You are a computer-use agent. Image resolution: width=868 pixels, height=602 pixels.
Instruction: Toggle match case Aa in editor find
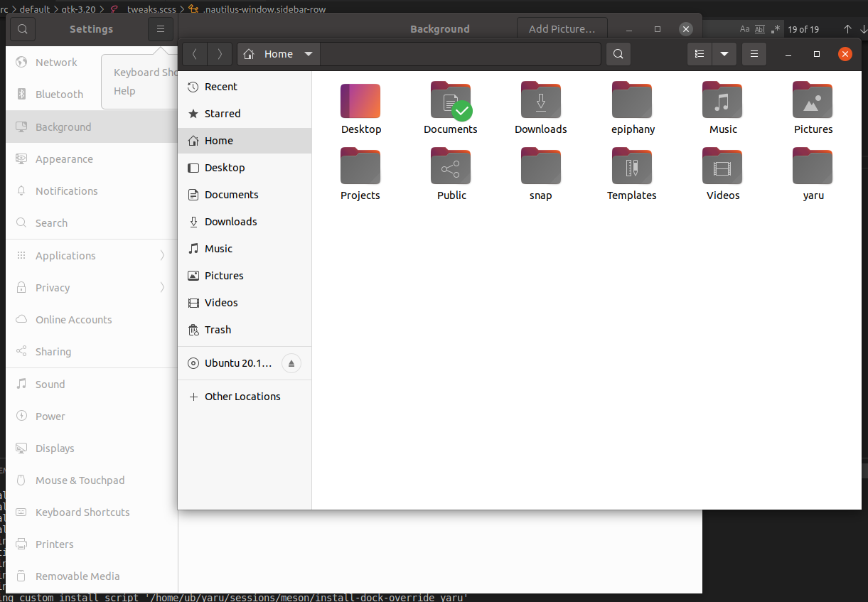[745, 29]
